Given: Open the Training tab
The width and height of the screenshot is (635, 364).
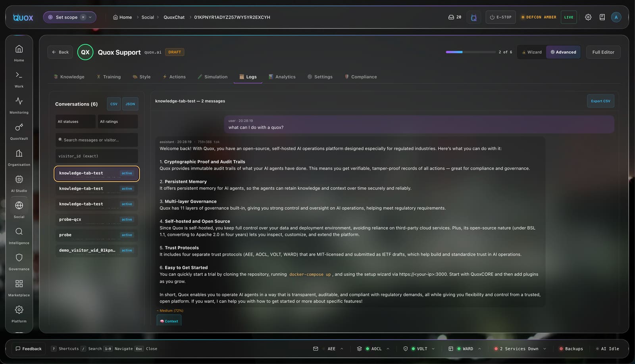Looking at the screenshot, I should click(109, 77).
